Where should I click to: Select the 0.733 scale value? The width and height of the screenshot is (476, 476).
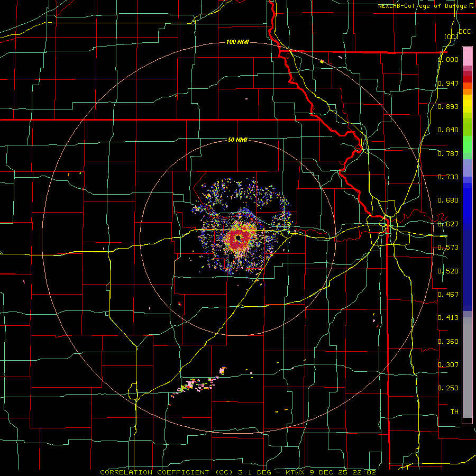coord(448,177)
